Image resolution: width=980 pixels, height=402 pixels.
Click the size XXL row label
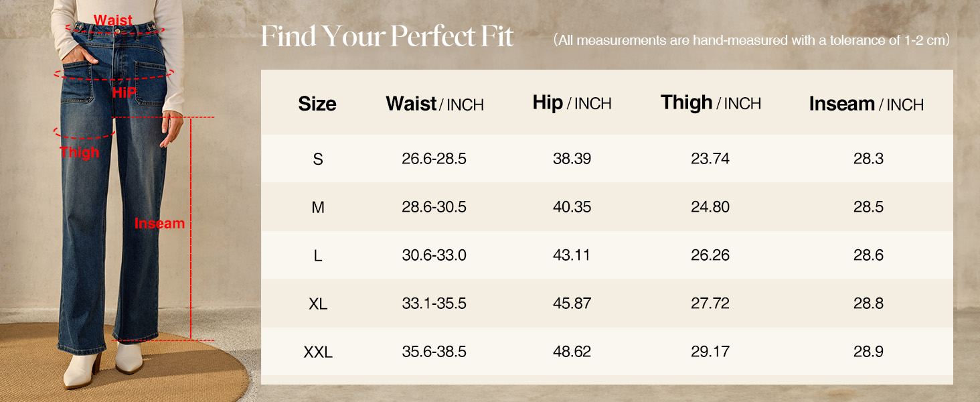point(318,352)
